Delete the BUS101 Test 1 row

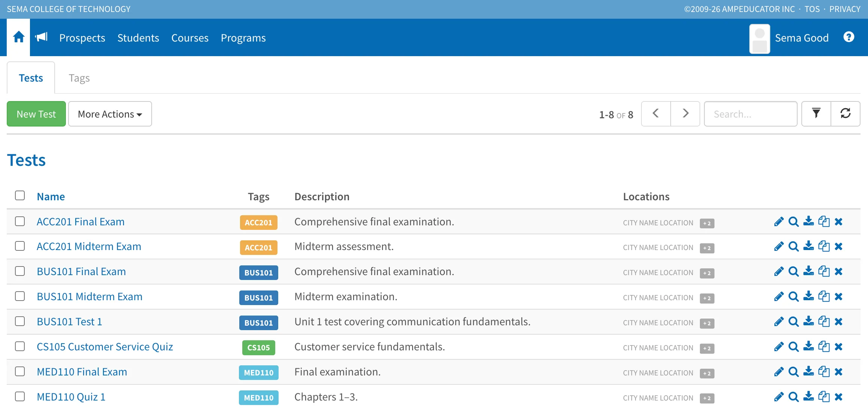838,322
